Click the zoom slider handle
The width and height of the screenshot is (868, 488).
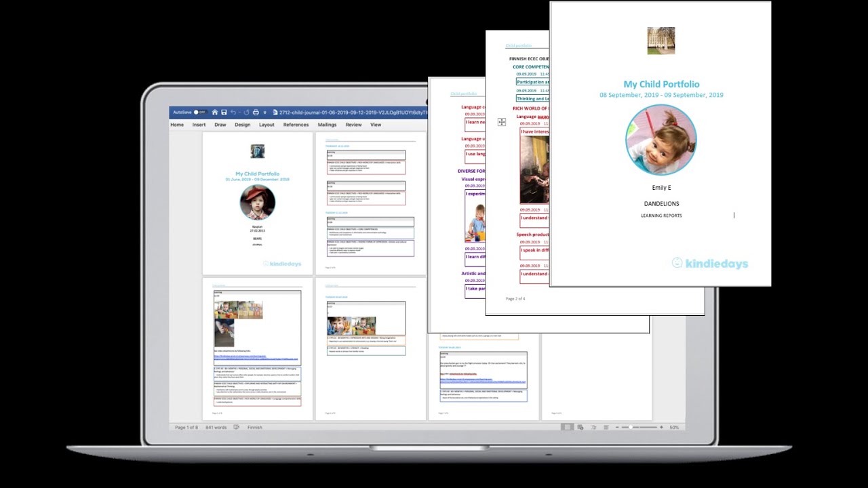[x=631, y=428]
